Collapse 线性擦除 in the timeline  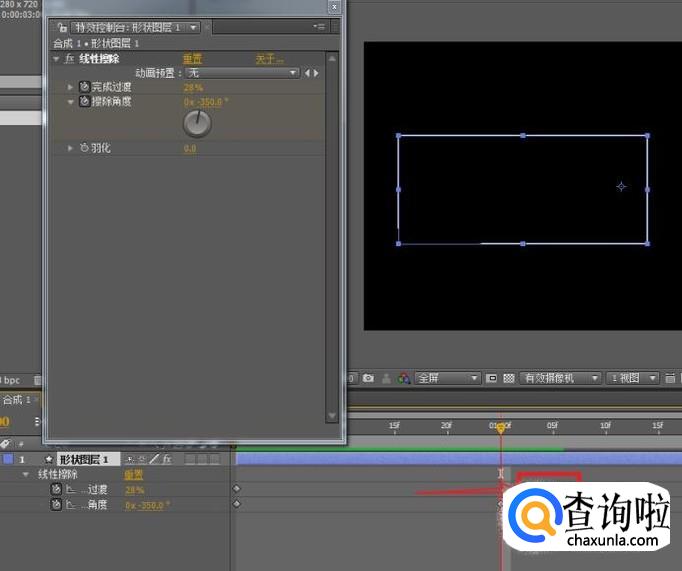(x=26, y=474)
